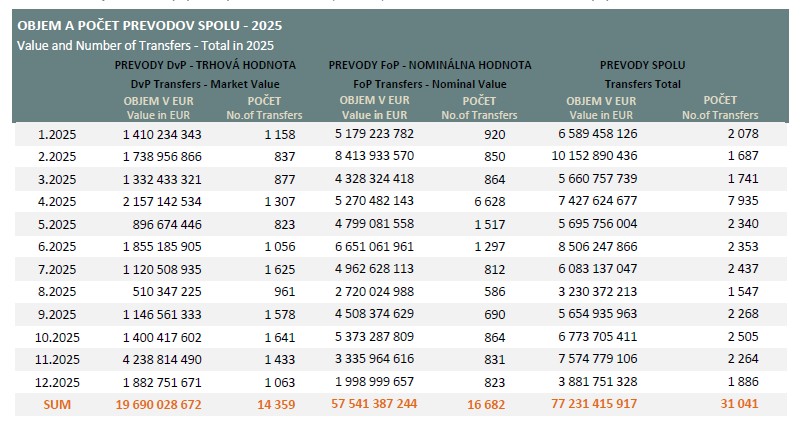
Task: Select total transfers count 7 935
Action: 742,201
